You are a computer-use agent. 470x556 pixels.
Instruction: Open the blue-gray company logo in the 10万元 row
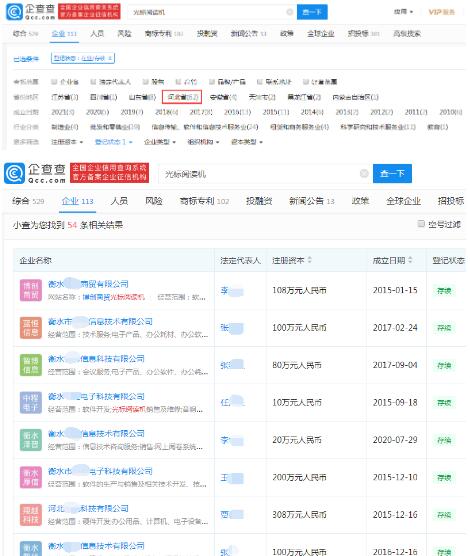[31, 402]
